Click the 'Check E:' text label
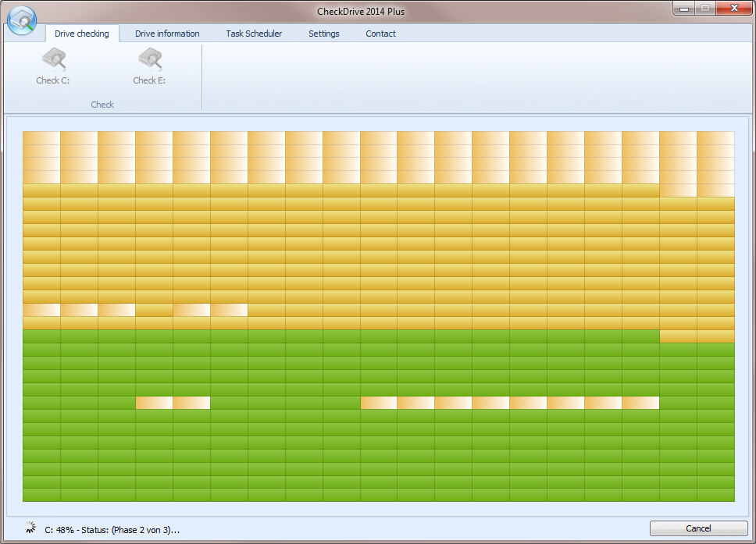Image resolution: width=756 pixels, height=544 pixels. point(149,80)
